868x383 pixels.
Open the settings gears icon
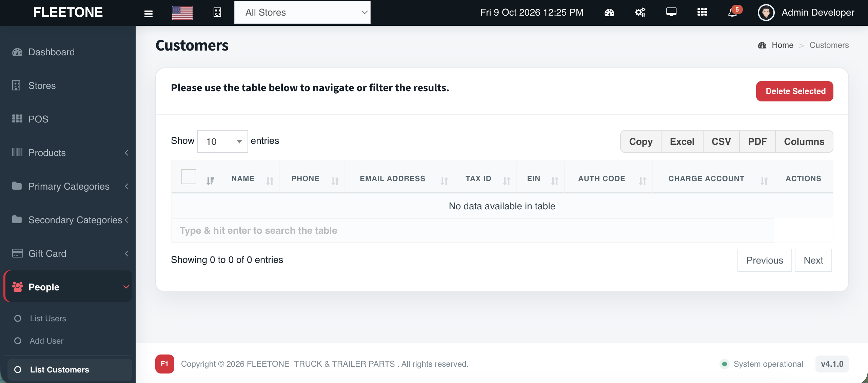point(640,13)
